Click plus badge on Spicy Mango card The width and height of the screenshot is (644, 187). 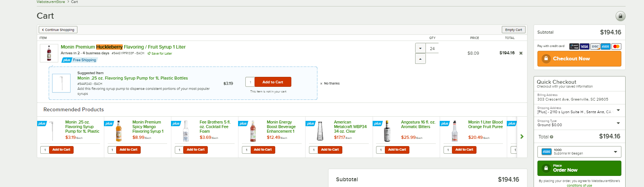[x=109, y=124]
